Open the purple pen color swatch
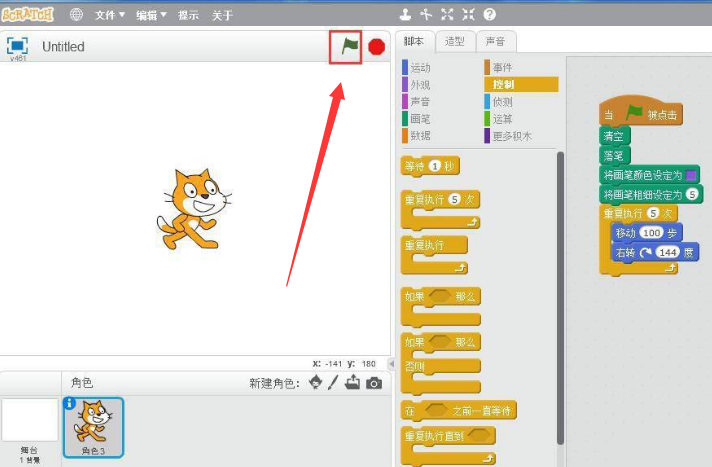This screenshot has width=712, height=467. click(691, 175)
